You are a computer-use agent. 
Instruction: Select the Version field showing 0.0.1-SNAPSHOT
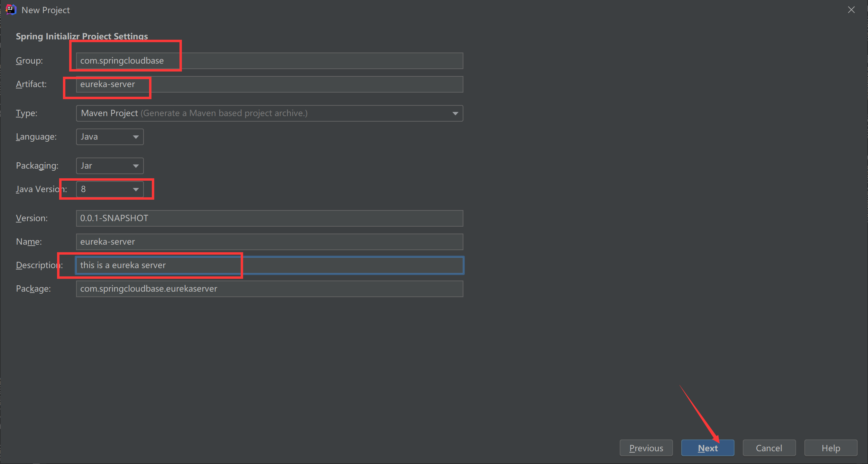(x=270, y=218)
